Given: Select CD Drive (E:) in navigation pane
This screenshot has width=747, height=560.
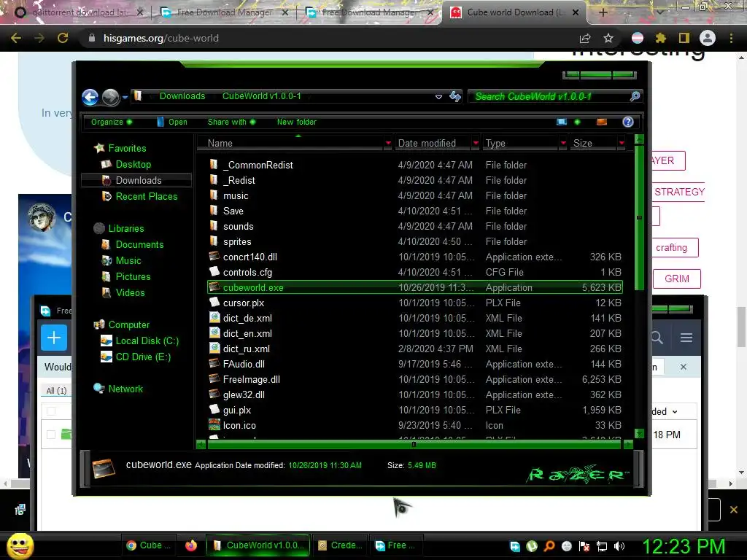Looking at the screenshot, I should pyautogui.click(x=136, y=357).
